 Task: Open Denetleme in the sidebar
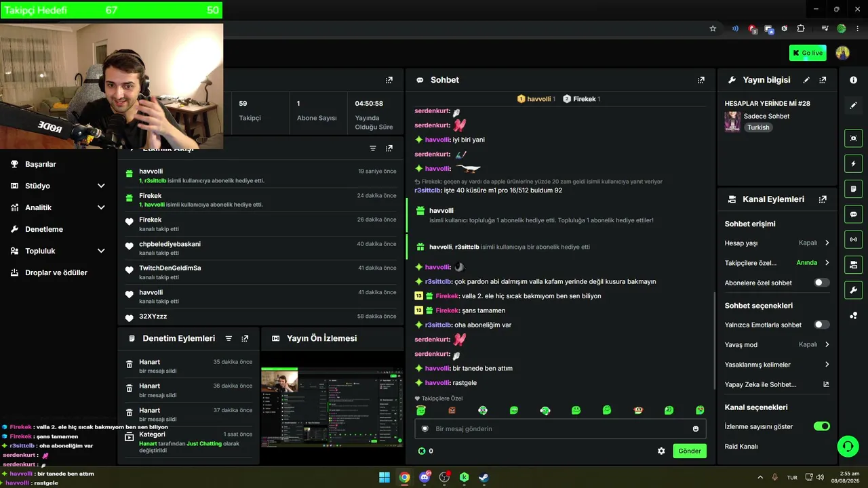[44, 229]
